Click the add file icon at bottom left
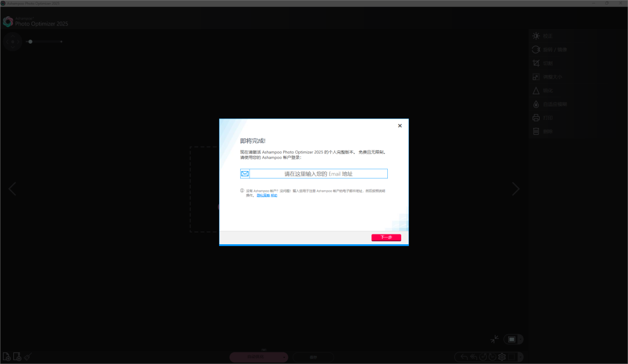 [x=6, y=357]
